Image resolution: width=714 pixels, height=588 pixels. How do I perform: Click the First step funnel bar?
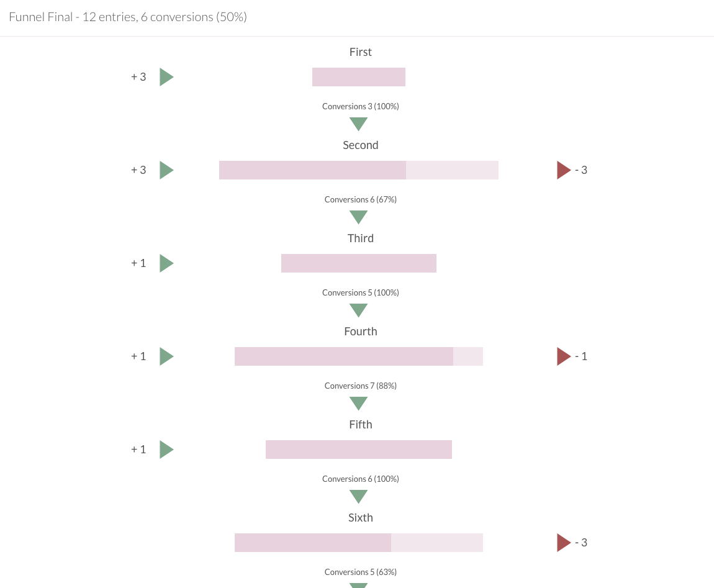[x=358, y=77]
